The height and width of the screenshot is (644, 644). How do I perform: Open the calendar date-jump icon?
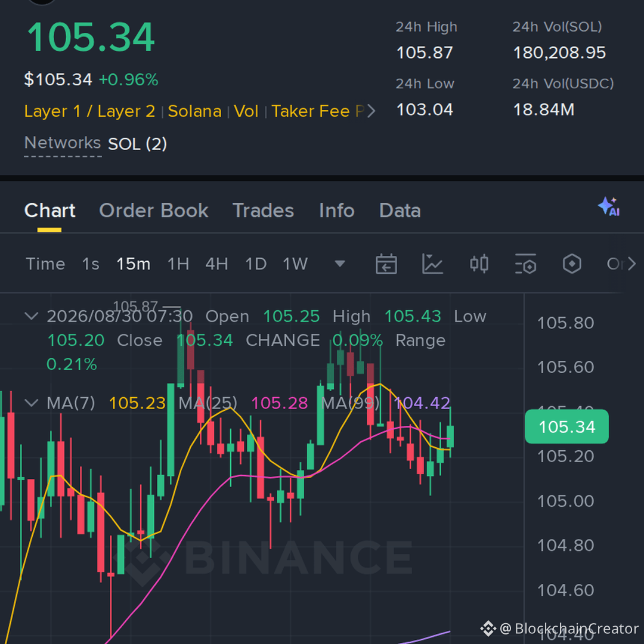pos(386,264)
